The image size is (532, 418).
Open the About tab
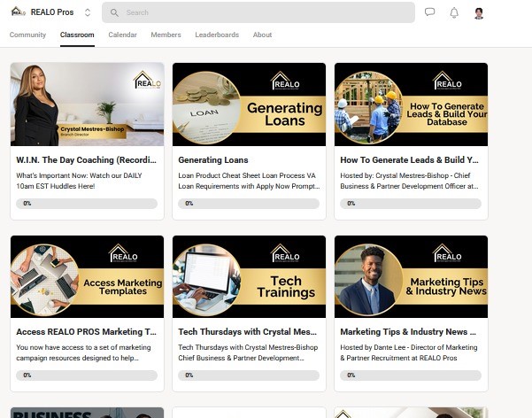262,35
